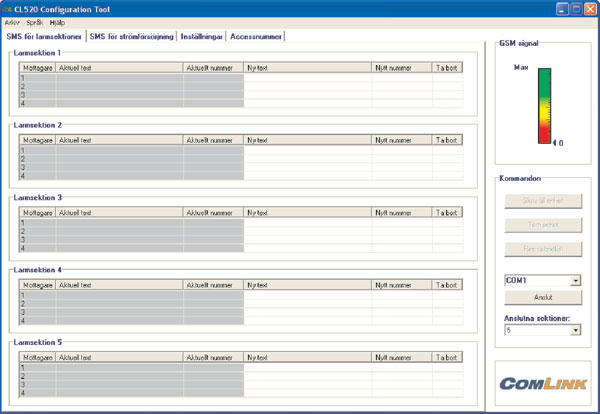Switch to the Inställningar tab

pos(201,36)
